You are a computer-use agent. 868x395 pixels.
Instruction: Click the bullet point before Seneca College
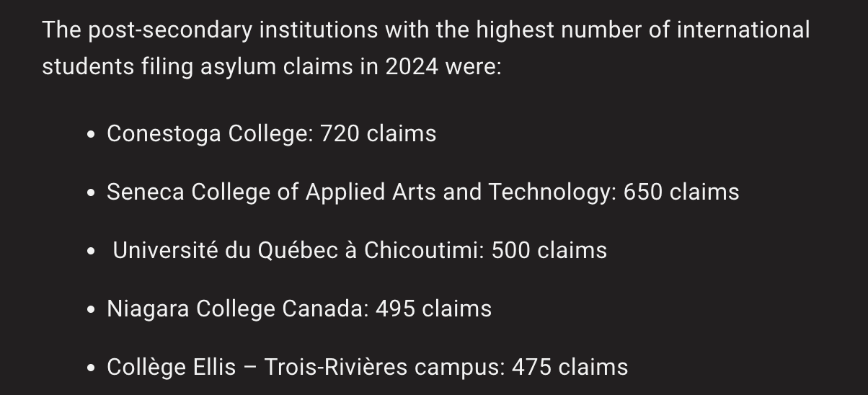pos(91,193)
